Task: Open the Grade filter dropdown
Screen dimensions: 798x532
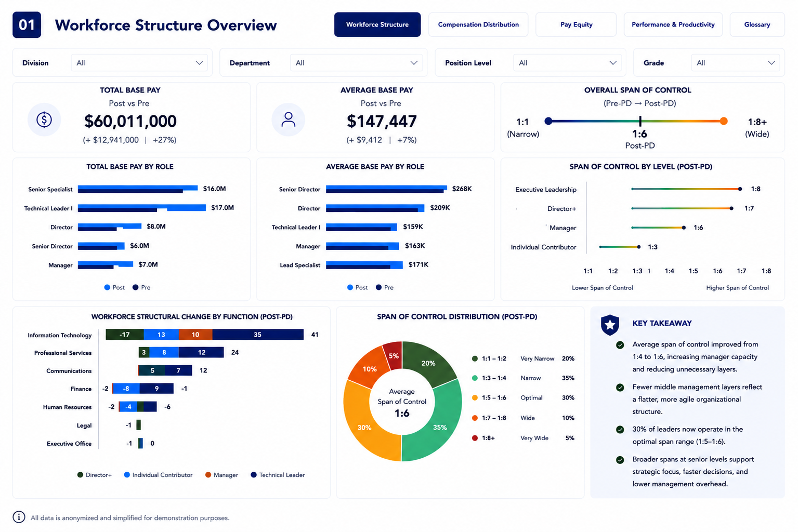Action: pyautogui.click(x=736, y=63)
